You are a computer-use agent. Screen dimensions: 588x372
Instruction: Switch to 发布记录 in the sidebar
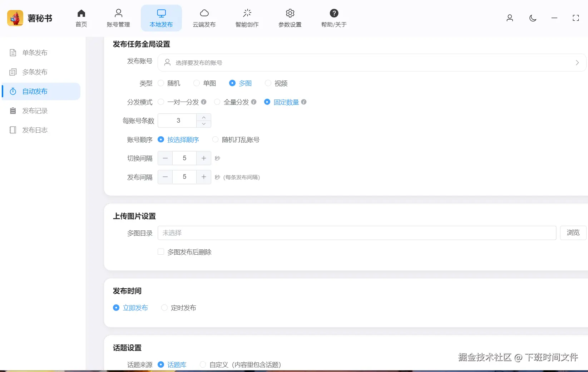tap(35, 111)
